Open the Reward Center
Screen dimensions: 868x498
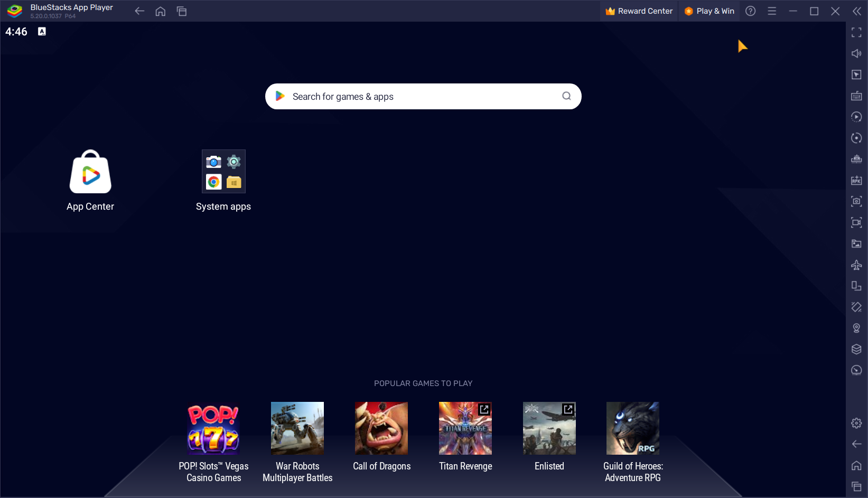(x=639, y=11)
